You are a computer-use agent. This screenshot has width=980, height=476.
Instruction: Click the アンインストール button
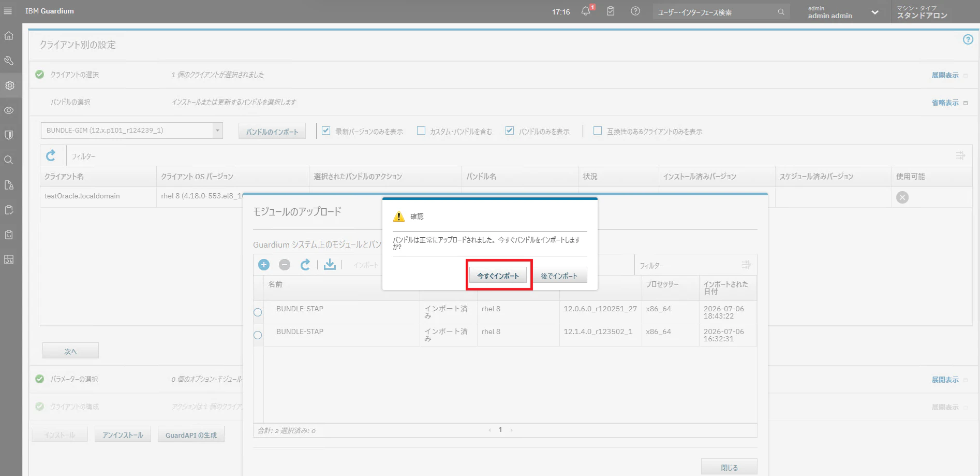(x=123, y=435)
